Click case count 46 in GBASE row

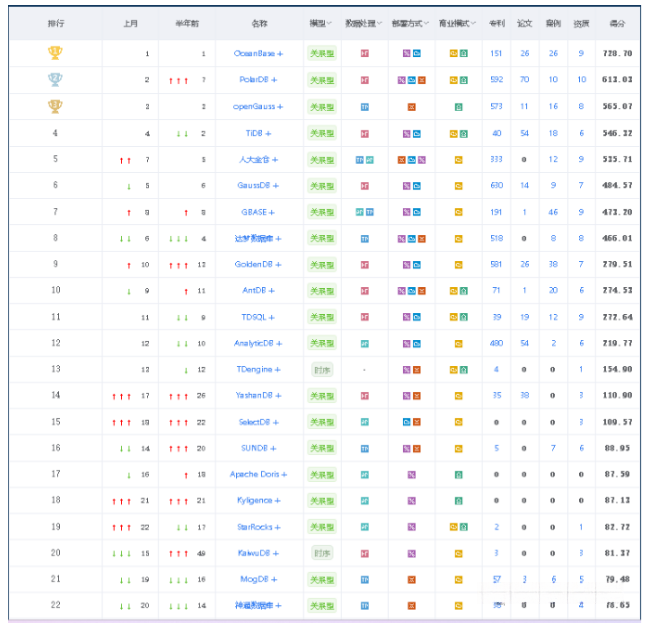coord(553,212)
